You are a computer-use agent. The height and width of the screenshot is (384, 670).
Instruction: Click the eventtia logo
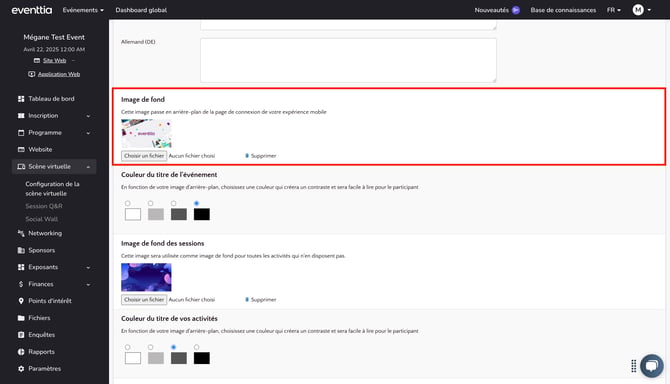point(32,10)
